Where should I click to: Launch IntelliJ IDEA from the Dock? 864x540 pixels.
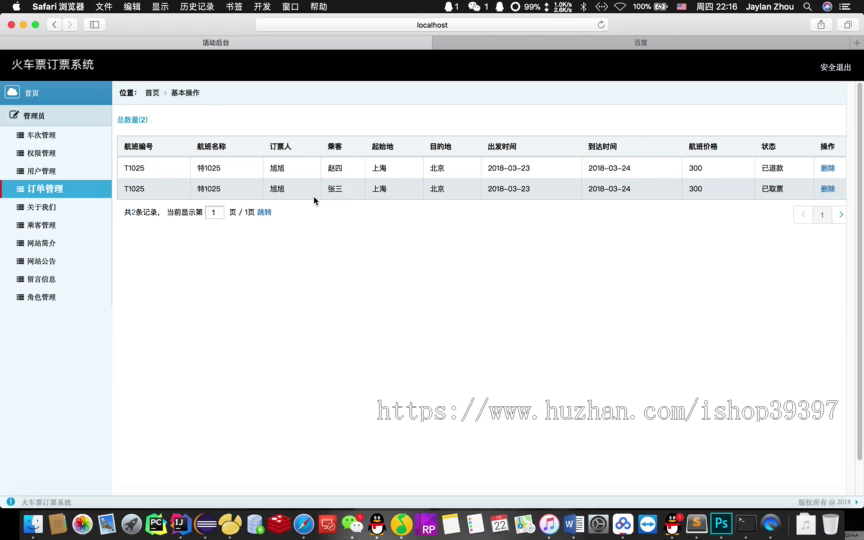(x=180, y=524)
